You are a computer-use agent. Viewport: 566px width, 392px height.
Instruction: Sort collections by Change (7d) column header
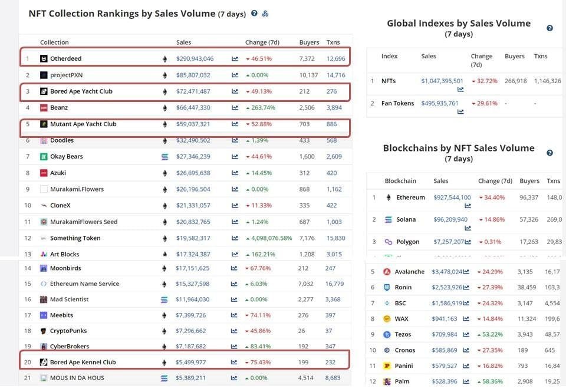pyautogui.click(x=262, y=42)
